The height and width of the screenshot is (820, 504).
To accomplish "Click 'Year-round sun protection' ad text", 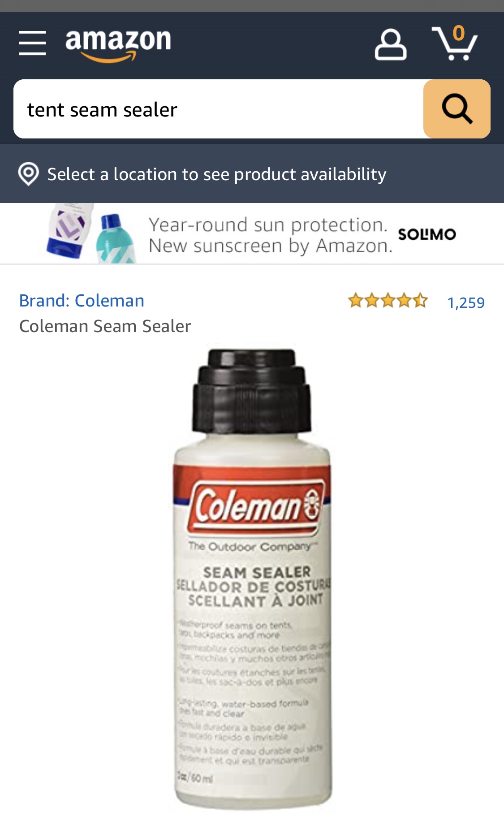I will [268, 225].
